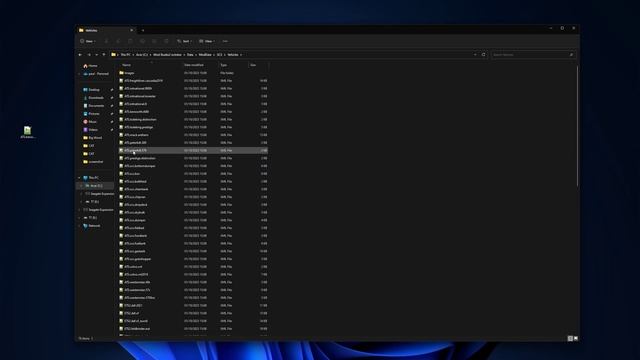Open Network in the navigation pane
640x360 pixels.
point(91,226)
